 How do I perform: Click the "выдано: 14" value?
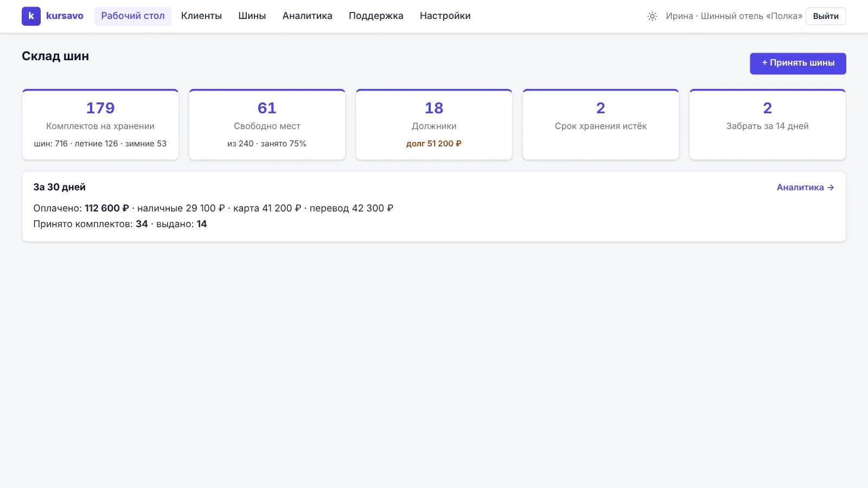coord(182,224)
